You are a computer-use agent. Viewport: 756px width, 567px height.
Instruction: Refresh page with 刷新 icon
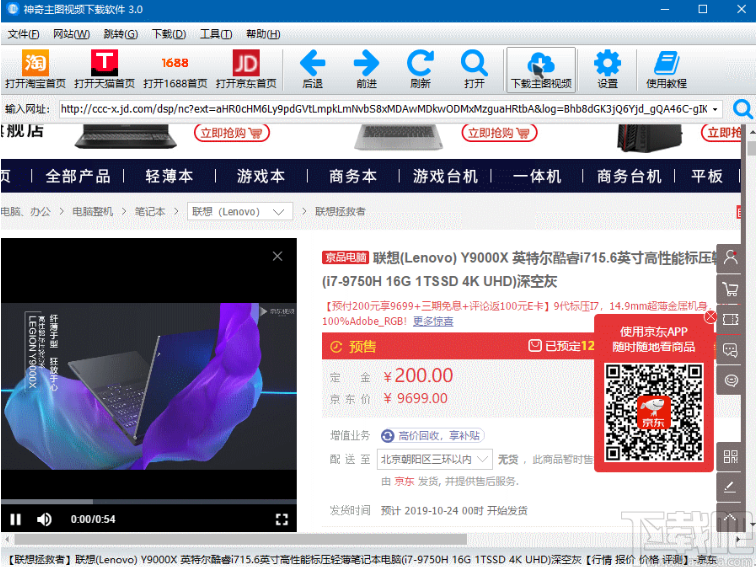pos(420,69)
